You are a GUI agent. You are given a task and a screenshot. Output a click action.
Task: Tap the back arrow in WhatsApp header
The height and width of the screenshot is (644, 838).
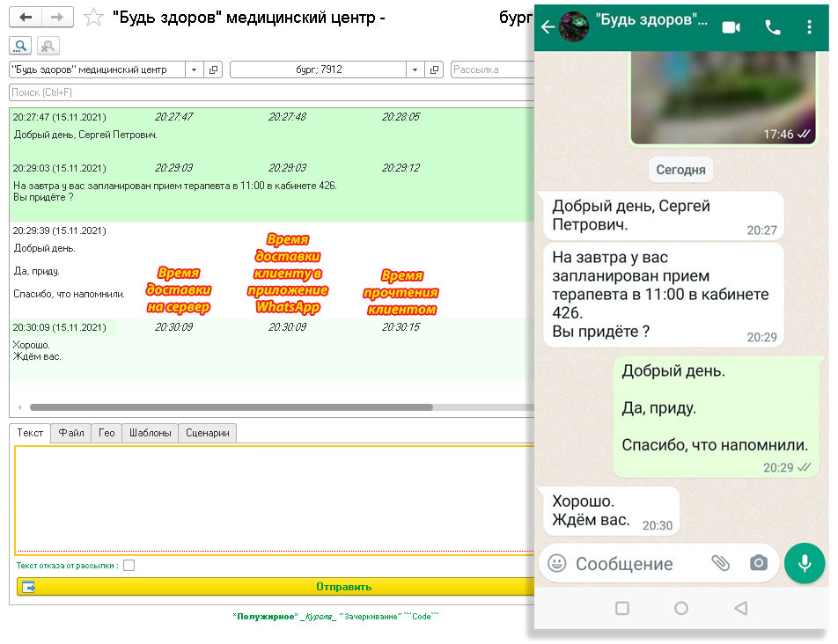[x=548, y=26]
